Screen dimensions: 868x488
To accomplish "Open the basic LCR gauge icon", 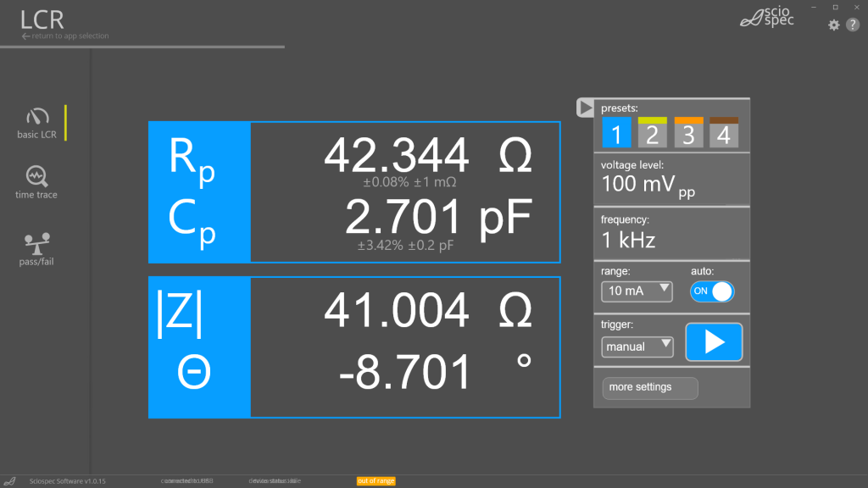I will coord(36,117).
